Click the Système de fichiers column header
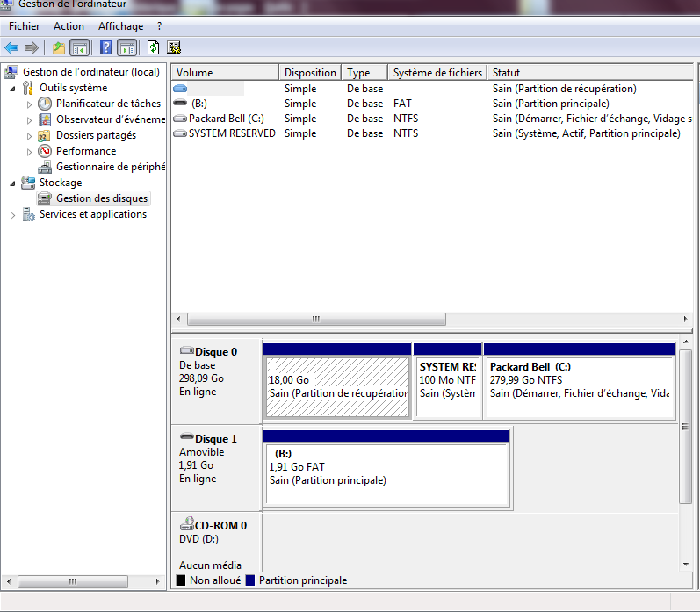The width and height of the screenshot is (700, 612). pyautogui.click(x=437, y=73)
